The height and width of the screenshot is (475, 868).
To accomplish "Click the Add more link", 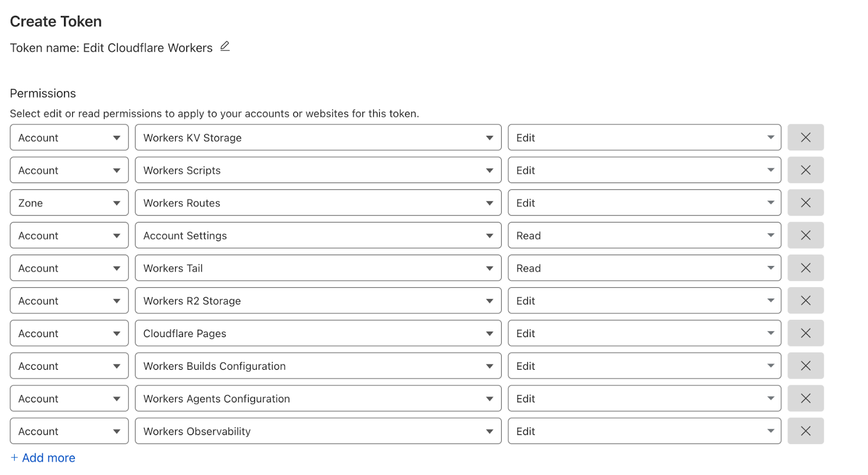I will click(x=43, y=458).
